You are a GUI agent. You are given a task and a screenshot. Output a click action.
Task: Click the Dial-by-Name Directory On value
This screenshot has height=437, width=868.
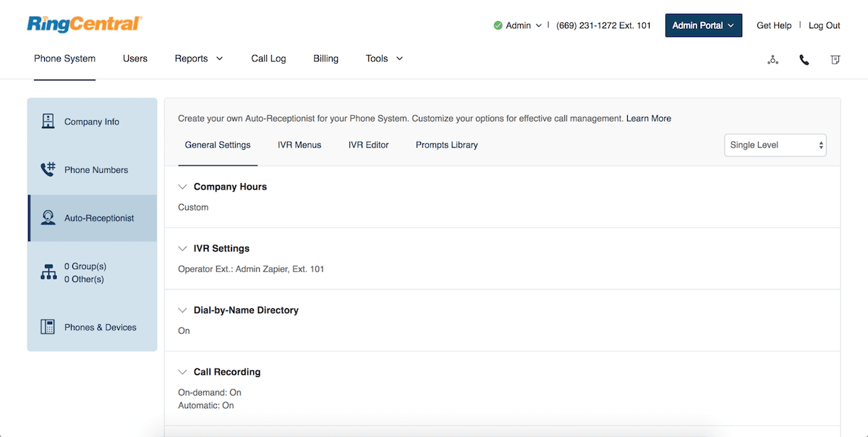tap(184, 331)
